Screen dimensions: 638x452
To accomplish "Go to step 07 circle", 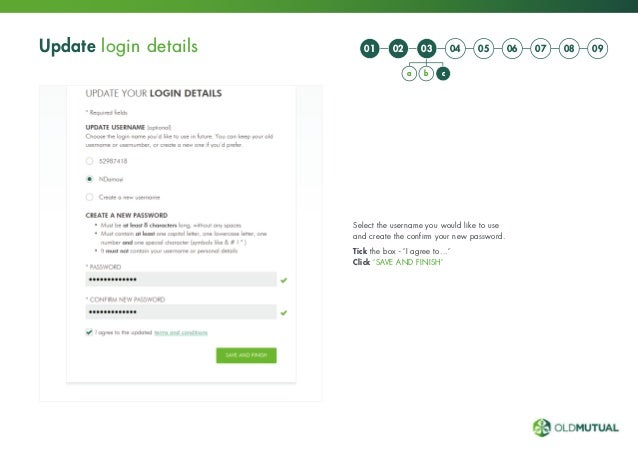I will click(540, 48).
